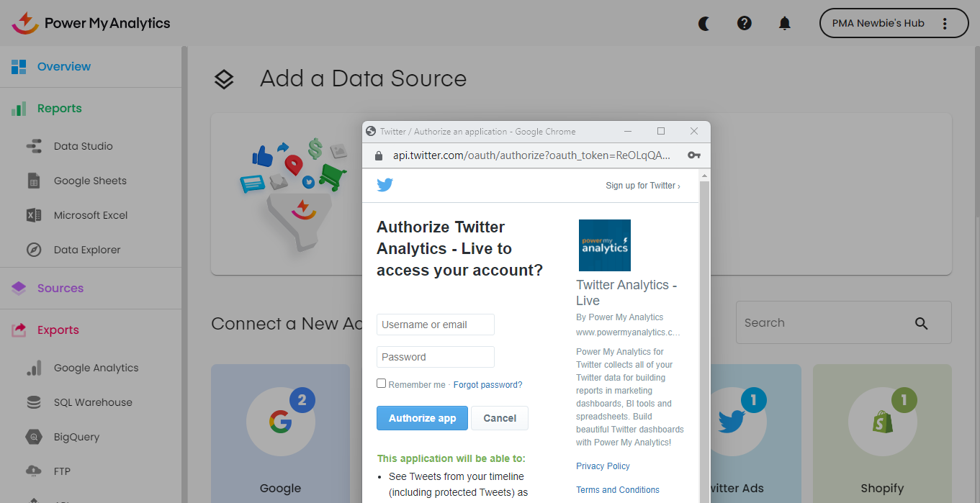
Task: Click the Shopify connector card icon
Action: point(882,422)
